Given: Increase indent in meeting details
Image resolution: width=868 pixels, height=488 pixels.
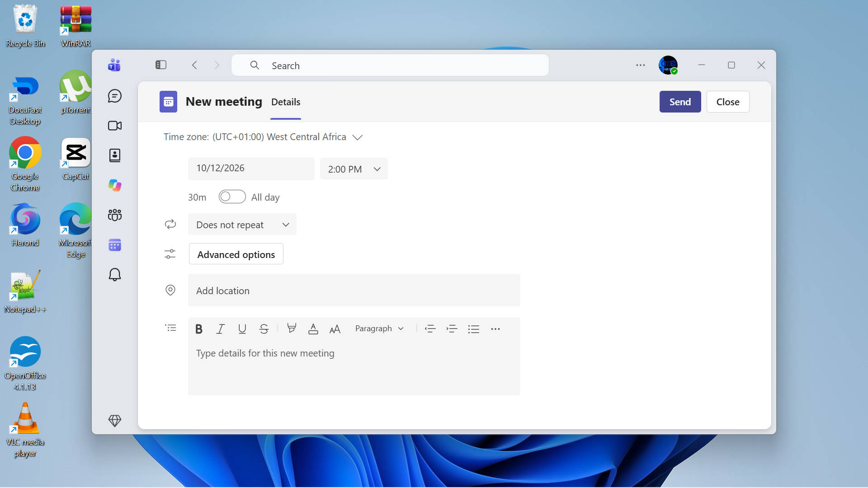Looking at the screenshot, I should click(452, 329).
